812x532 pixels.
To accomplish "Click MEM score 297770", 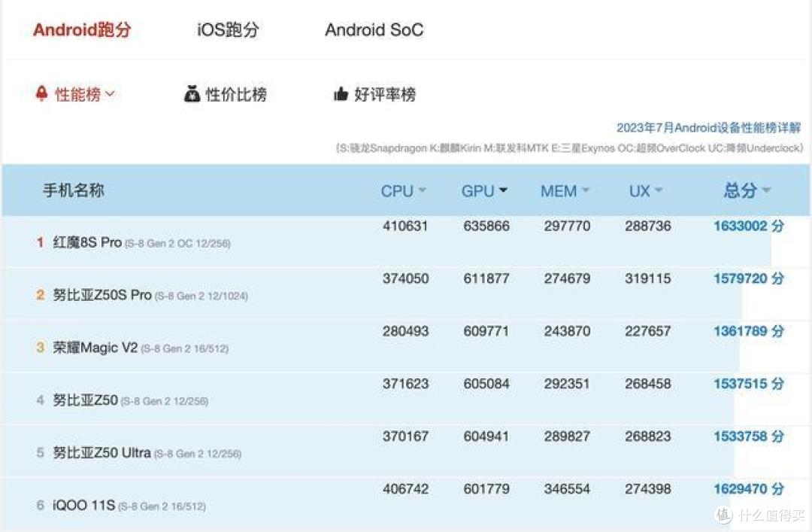I will tap(567, 226).
